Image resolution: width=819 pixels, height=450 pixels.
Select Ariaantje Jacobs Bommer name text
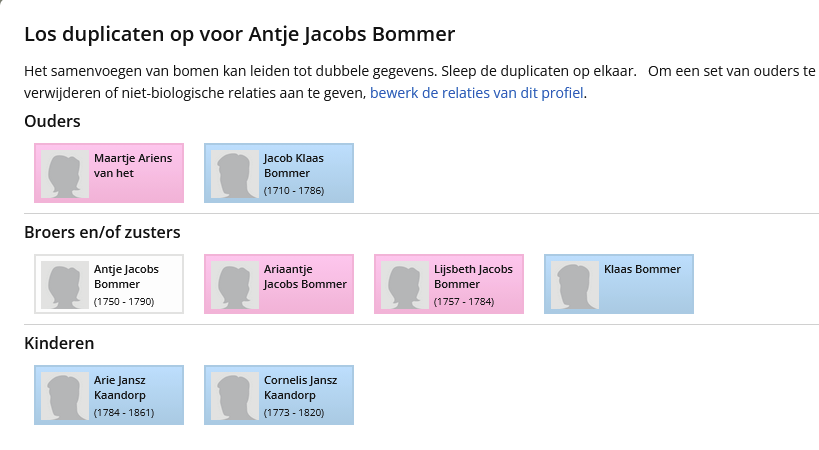[x=304, y=276]
